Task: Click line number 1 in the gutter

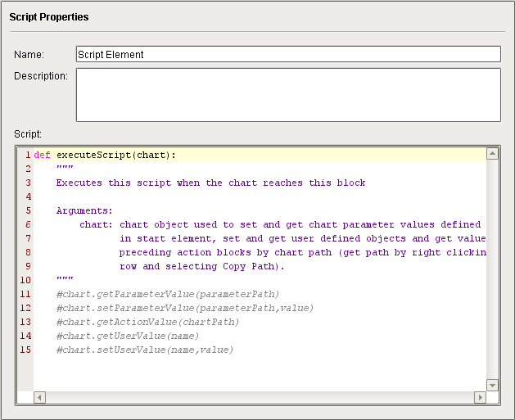Action: pos(27,155)
